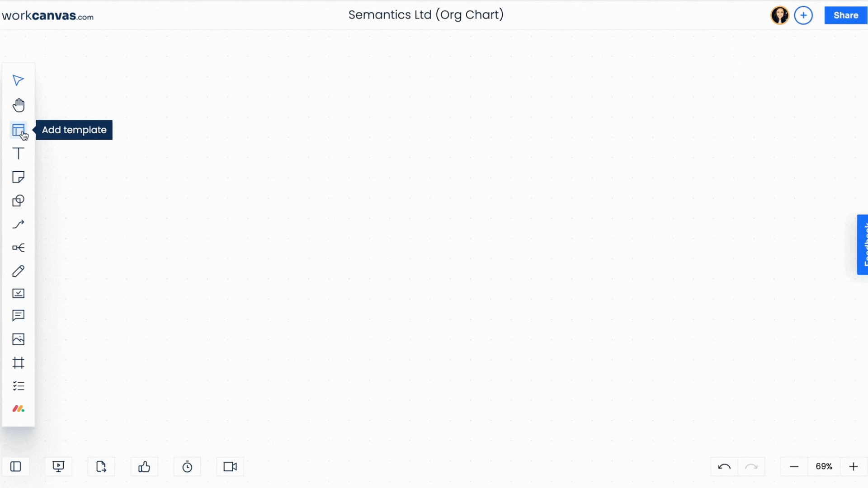
Task: Share the Semantics Ltd Org Chart
Action: 845,15
